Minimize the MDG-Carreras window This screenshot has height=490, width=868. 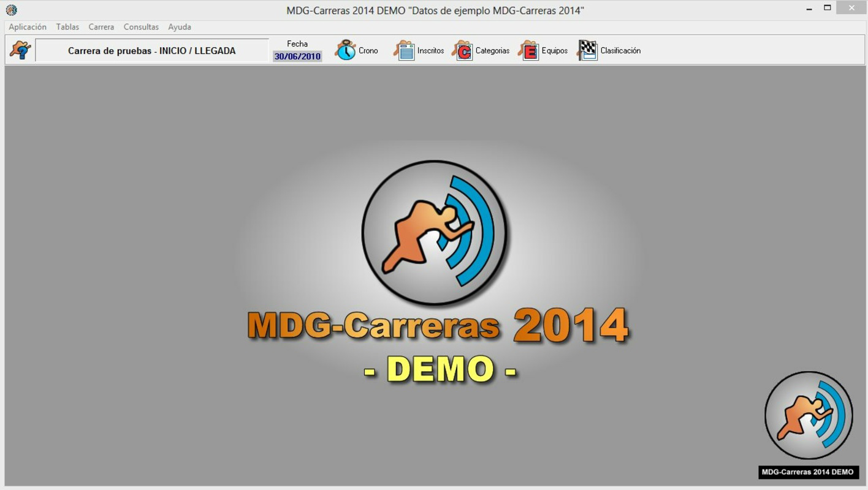tap(809, 8)
